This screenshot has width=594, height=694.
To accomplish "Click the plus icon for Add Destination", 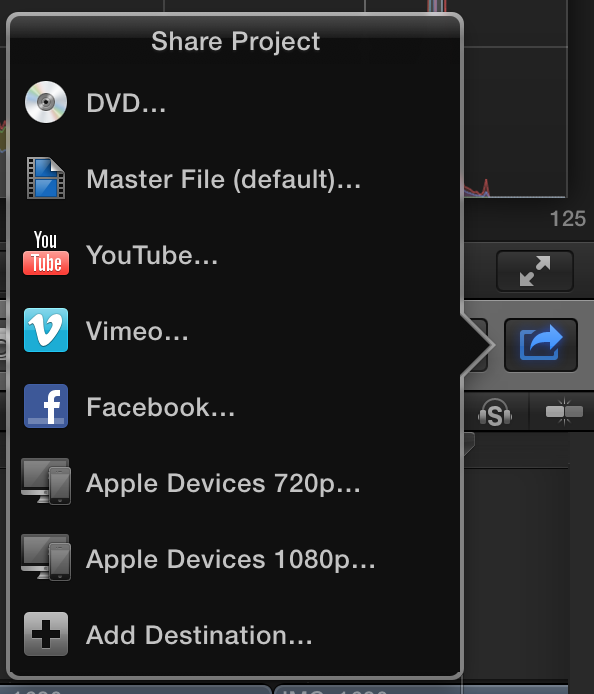I will (46, 634).
